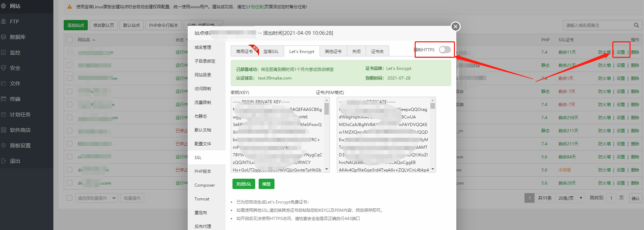Click the green 续签 renew button

coord(266,184)
